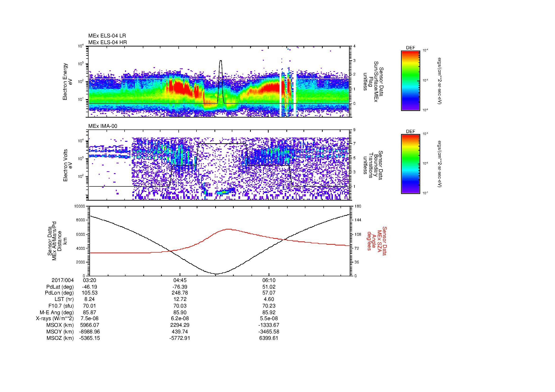
Task: Click the MEx IMA-00 panel title
Action: [103, 126]
